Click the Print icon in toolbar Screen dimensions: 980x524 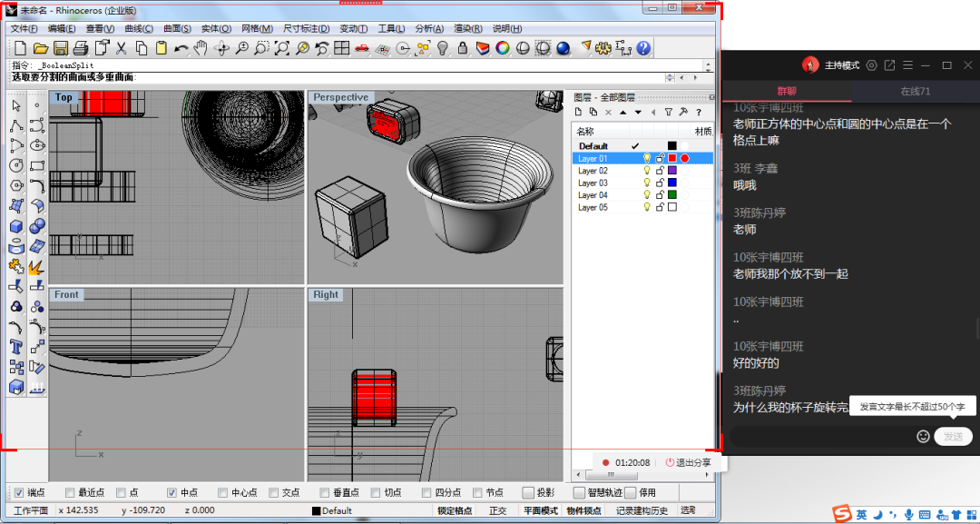(81, 48)
